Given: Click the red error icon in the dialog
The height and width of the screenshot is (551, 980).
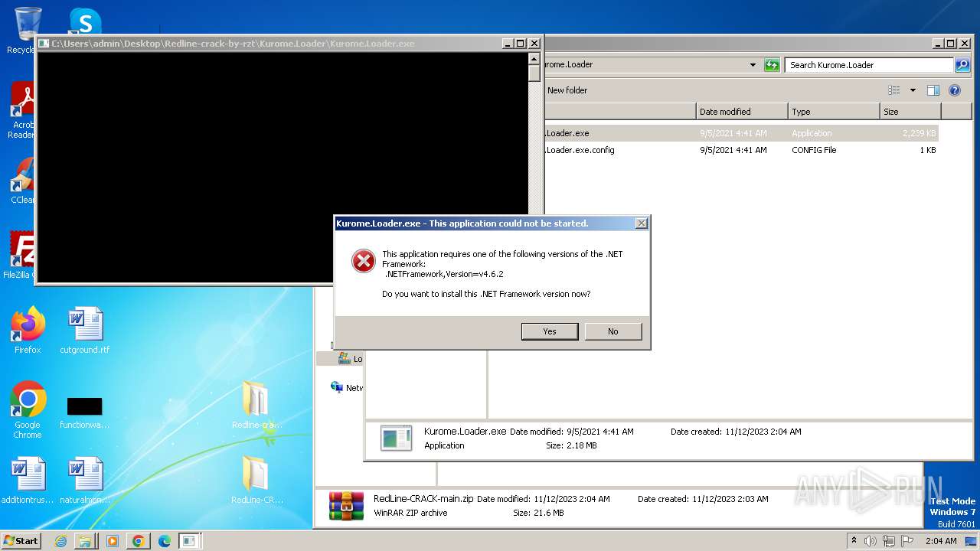Looking at the screenshot, I should coord(364,261).
